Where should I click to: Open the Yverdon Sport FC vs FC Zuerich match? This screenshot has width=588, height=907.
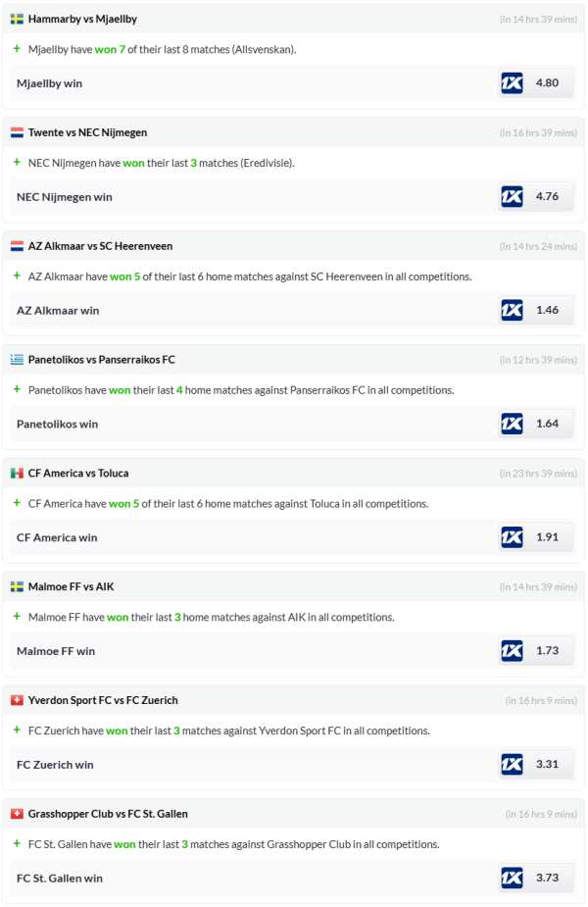(103, 700)
